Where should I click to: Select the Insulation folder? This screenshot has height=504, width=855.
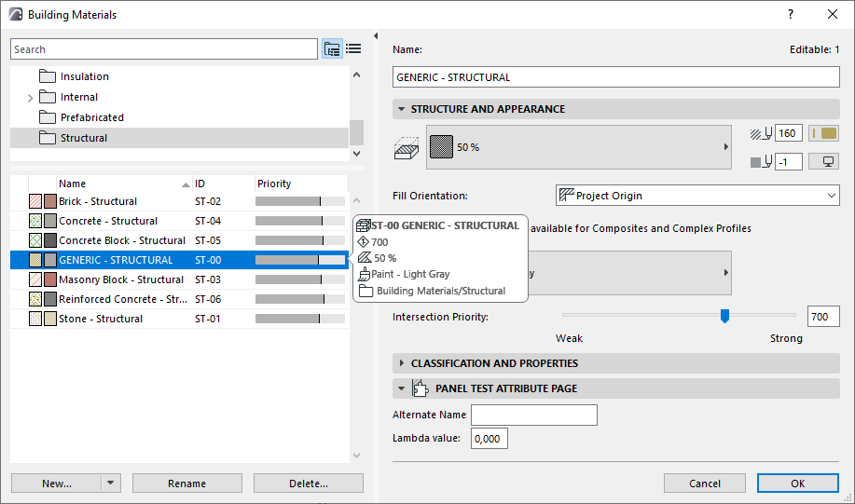[x=84, y=76]
